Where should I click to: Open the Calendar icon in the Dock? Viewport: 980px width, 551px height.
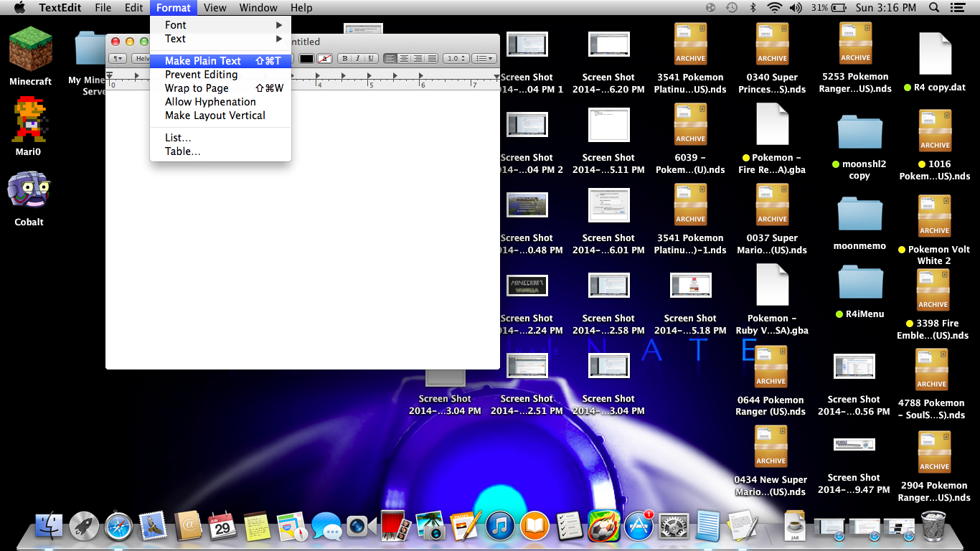click(222, 527)
